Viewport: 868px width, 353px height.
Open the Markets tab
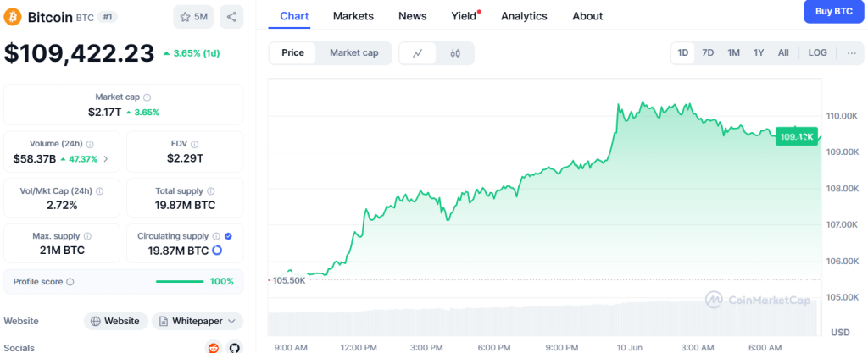coord(353,16)
